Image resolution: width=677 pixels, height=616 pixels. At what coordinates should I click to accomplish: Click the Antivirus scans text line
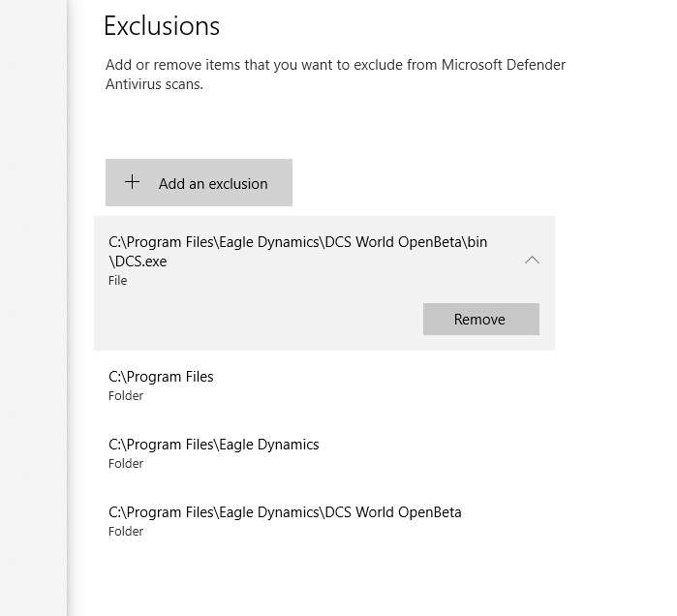pyautogui.click(x=154, y=84)
